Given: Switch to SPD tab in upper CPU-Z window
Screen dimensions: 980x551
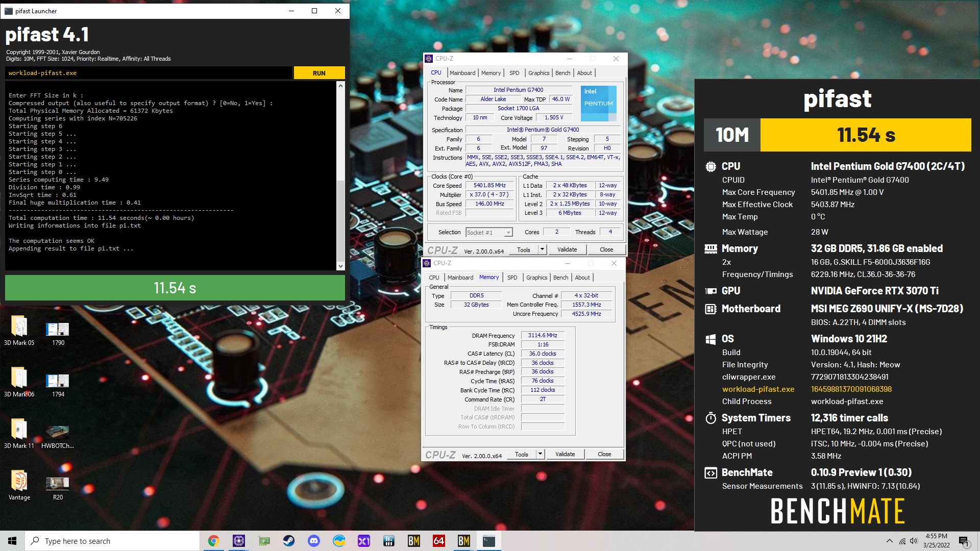Looking at the screenshot, I should tap(514, 73).
